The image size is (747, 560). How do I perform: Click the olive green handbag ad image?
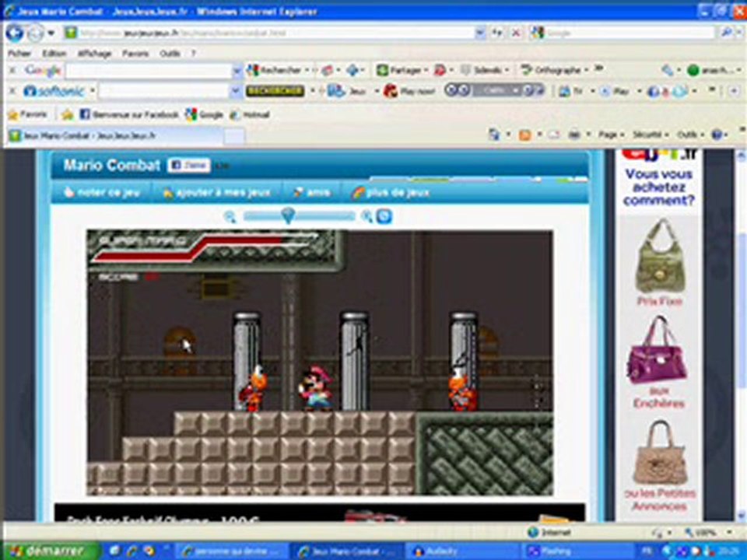click(x=660, y=256)
